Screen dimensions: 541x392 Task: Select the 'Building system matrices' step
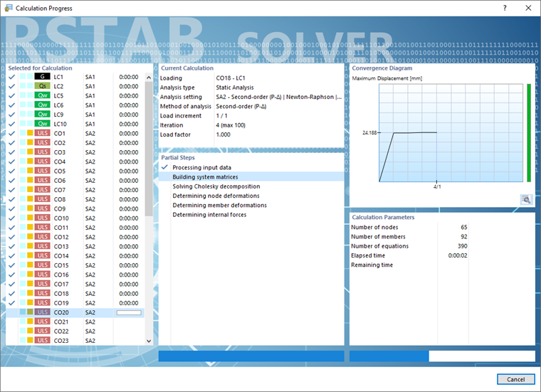point(251,177)
